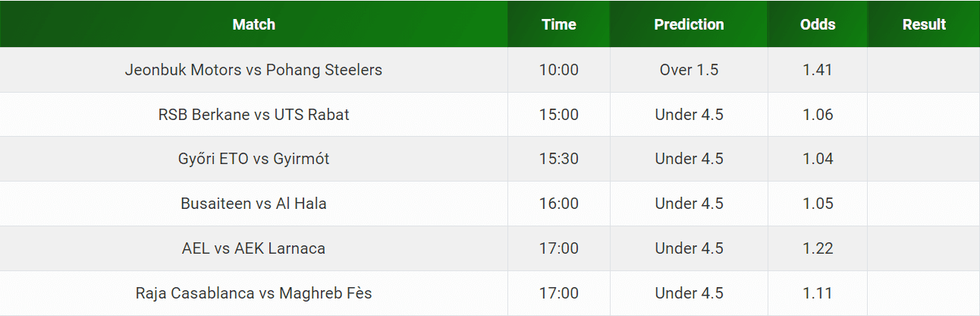The height and width of the screenshot is (316, 980).
Task: Open the Győri ETO vs Gyirmót match
Action: click(253, 159)
